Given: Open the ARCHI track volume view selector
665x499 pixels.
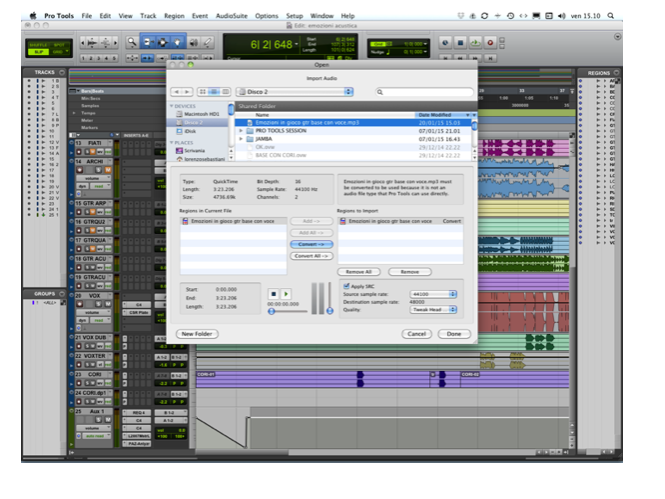Looking at the screenshot, I should tap(92, 179).
